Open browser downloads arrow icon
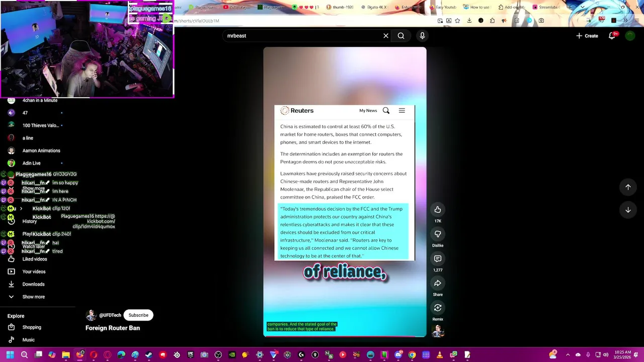 tap(469, 21)
